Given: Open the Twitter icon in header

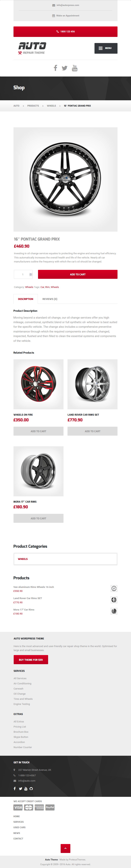Looking at the screenshot, I should click(65, 68).
